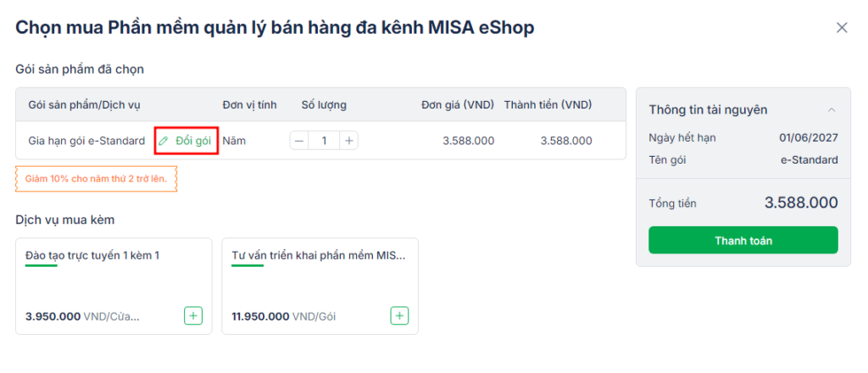Add Đào tạo trực tuyến 1 kèm 1 service
This screenshot has height=373, width=868.
(x=193, y=316)
